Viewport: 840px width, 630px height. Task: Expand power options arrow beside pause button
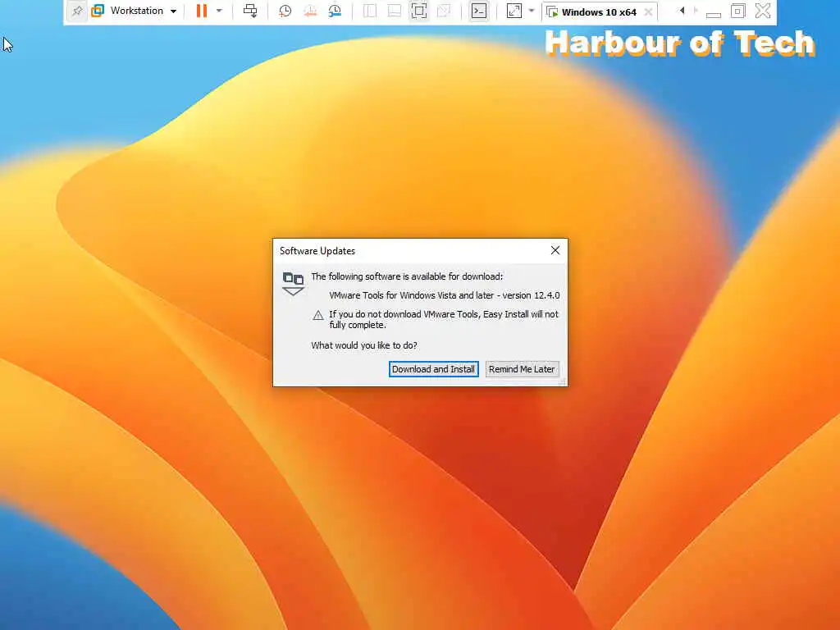pyautogui.click(x=219, y=11)
